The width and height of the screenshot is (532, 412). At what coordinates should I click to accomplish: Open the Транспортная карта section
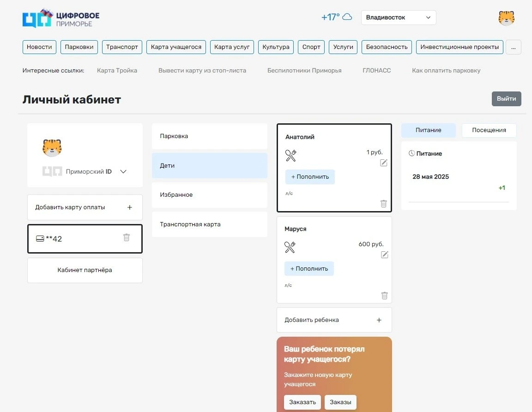pos(209,224)
